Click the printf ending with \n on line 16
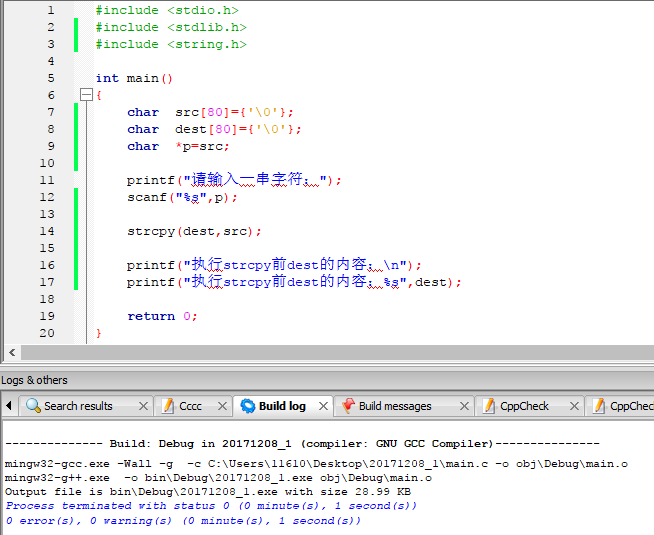 point(274,265)
